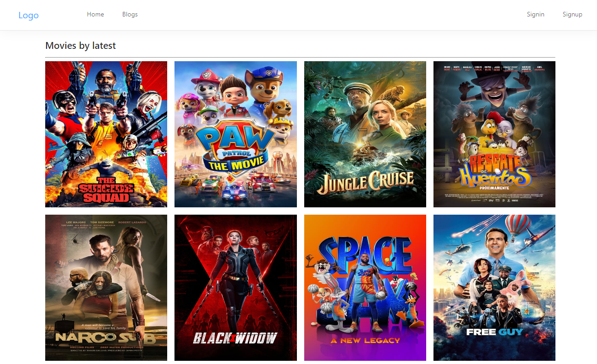Click the Free Guy movie poster

(x=494, y=288)
